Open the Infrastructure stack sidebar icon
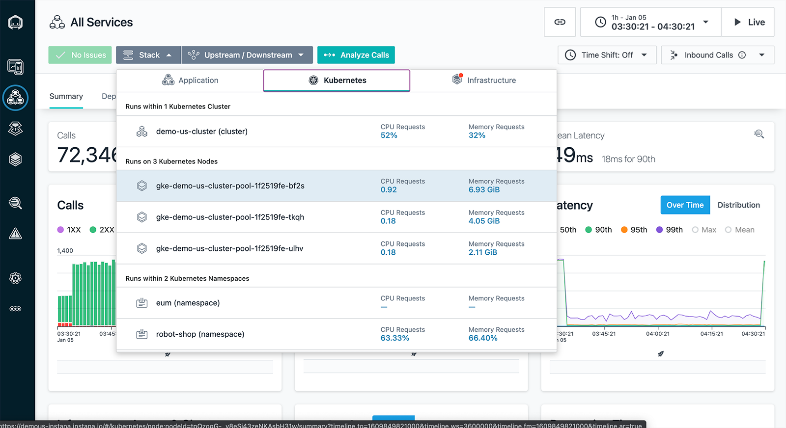The width and height of the screenshot is (786, 428). coord(16,159)
